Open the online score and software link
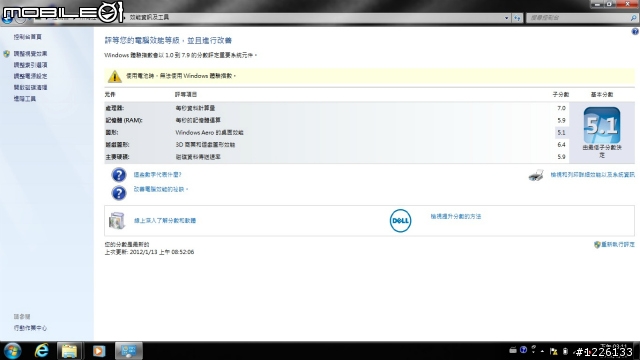This screenshot has height=360, width=640. tap(165, 221)
